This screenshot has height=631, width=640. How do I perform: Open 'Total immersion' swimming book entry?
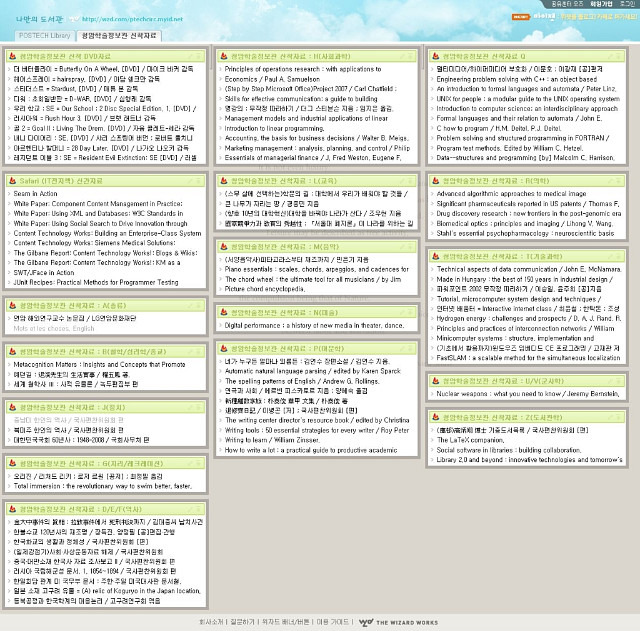pos(103,486)
